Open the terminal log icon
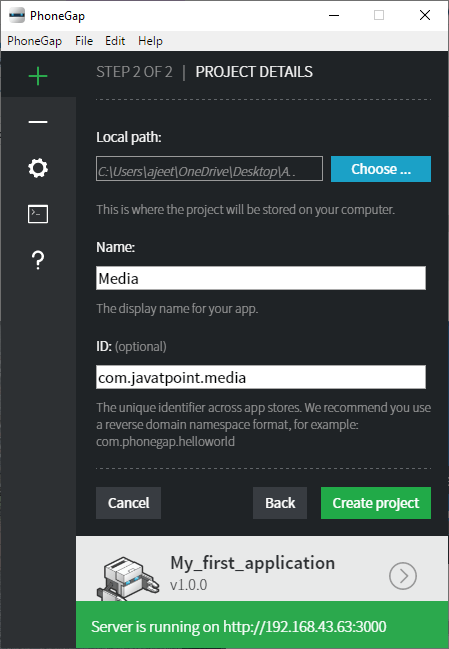The height and width of the screenshot is (649, 449). point(38,214)
